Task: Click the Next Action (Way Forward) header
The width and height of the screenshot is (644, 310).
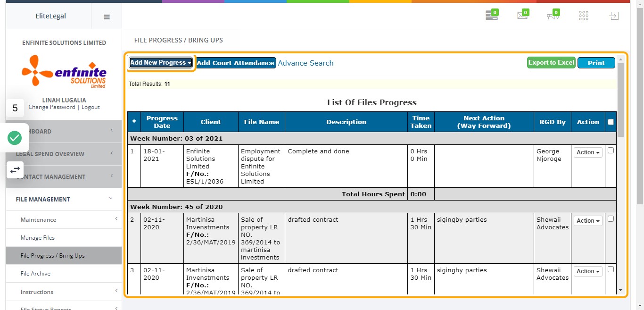Action: (484, 122)
